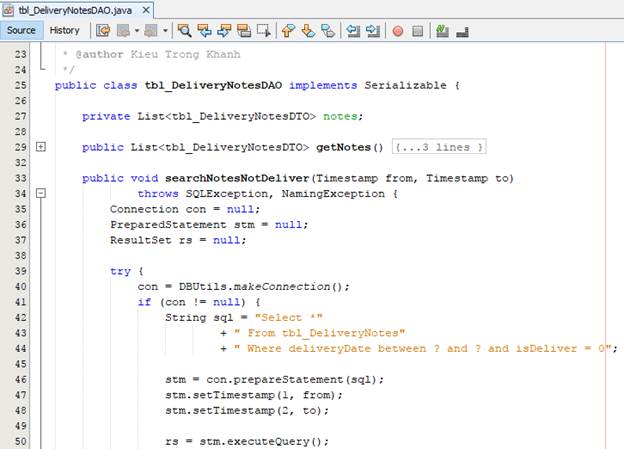Go to Next Bookmark icon
The image size is (624, 449).
[x=308, y=31]
